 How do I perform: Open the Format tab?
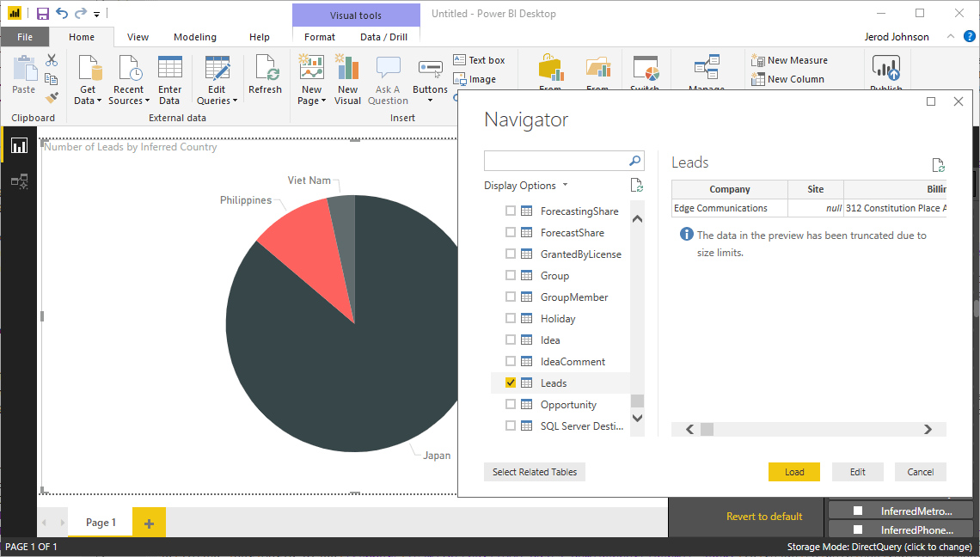tap(320, 37)
